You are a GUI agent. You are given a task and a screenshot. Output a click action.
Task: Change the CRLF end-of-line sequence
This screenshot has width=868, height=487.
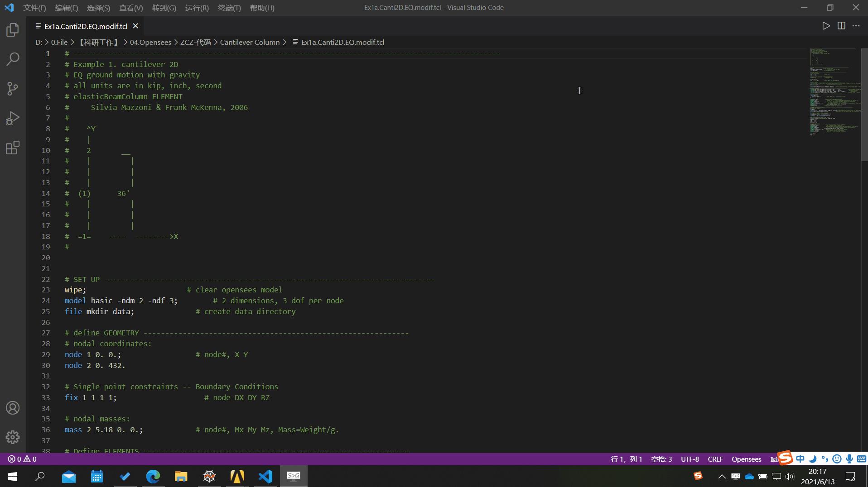pyautogui.click(x=715, y=459)
